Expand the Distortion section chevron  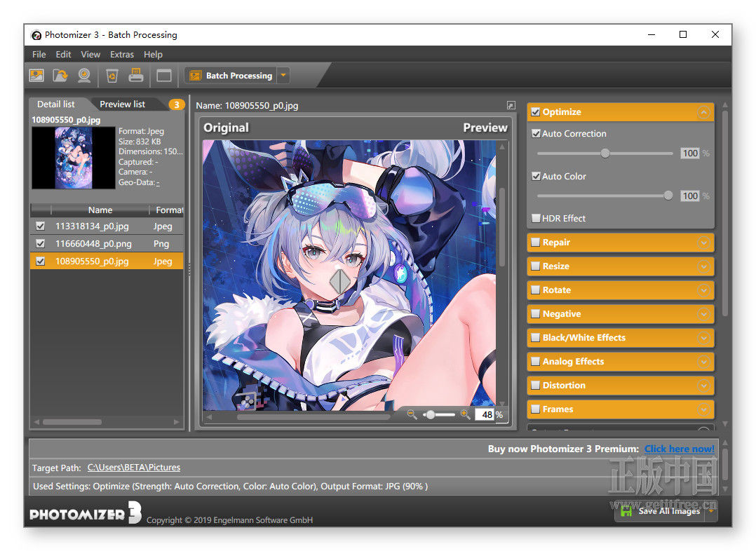[703, 386]
